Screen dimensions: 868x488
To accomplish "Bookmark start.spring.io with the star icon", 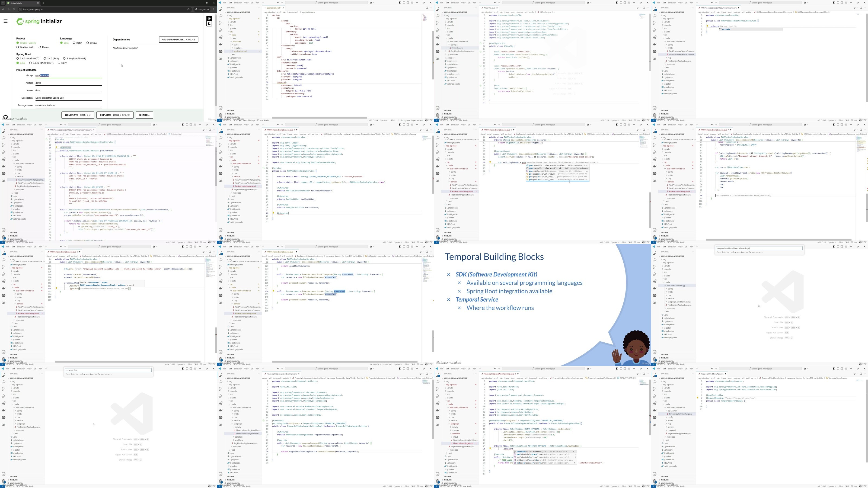I will click(188, 9).
